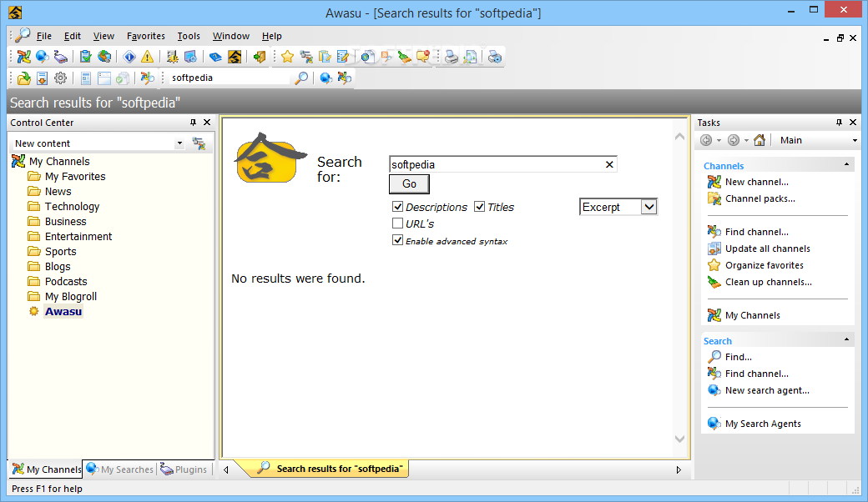
Task: Click the monitor with gear toolbar icon
Action: pyautogui.click(x=190, y=57)
